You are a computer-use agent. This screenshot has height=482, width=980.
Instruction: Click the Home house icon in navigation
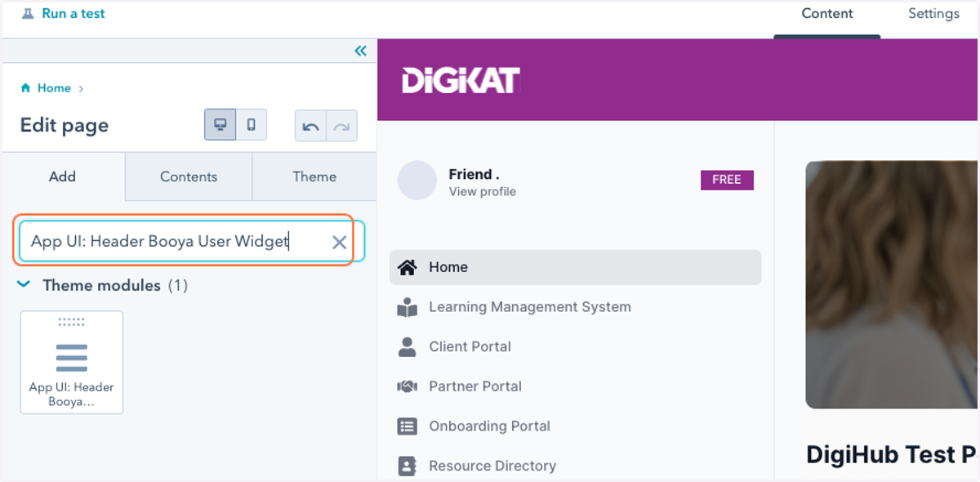tap(407, 267)
